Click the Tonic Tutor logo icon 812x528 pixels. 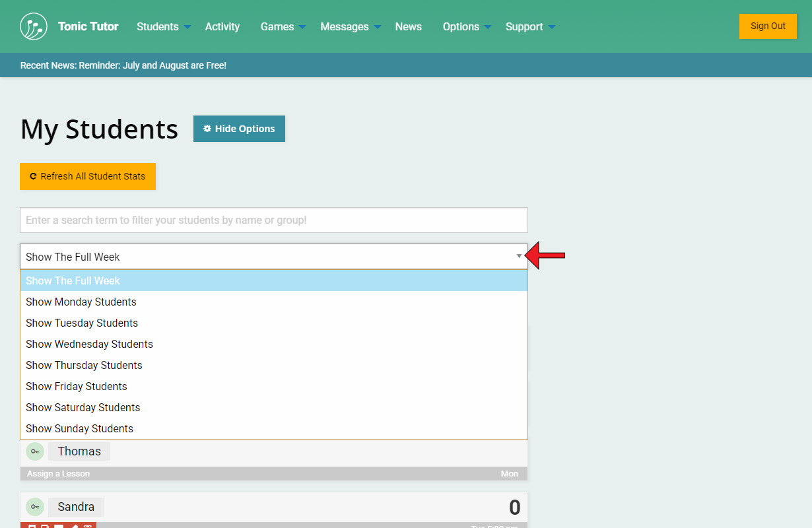[34, 26]
